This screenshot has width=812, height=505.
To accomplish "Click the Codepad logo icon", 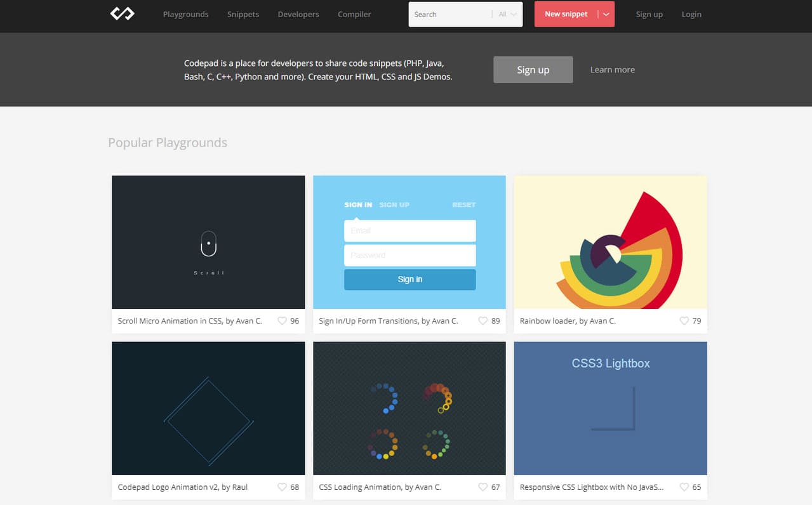I will (122, 13).
